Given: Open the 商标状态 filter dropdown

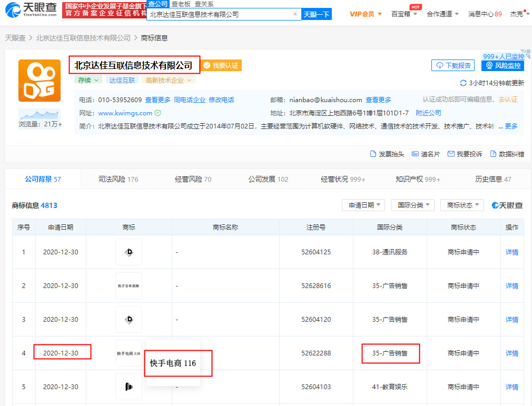Looking at the screenshot, I should [x=462, y=205].
